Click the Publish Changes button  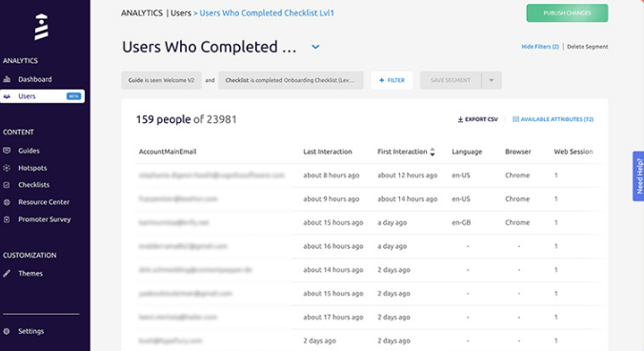[x=567, y=13]
